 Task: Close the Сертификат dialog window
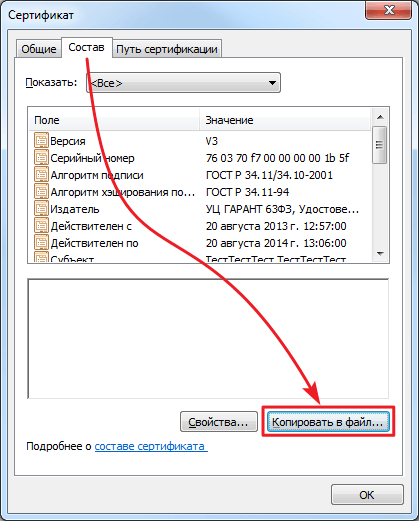point(388,11)
